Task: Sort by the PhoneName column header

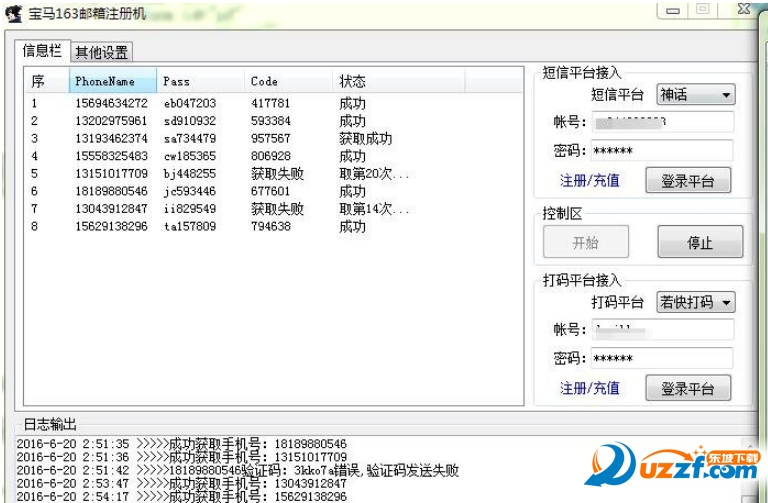Action: pyautogui.click(x=113, y=81)
